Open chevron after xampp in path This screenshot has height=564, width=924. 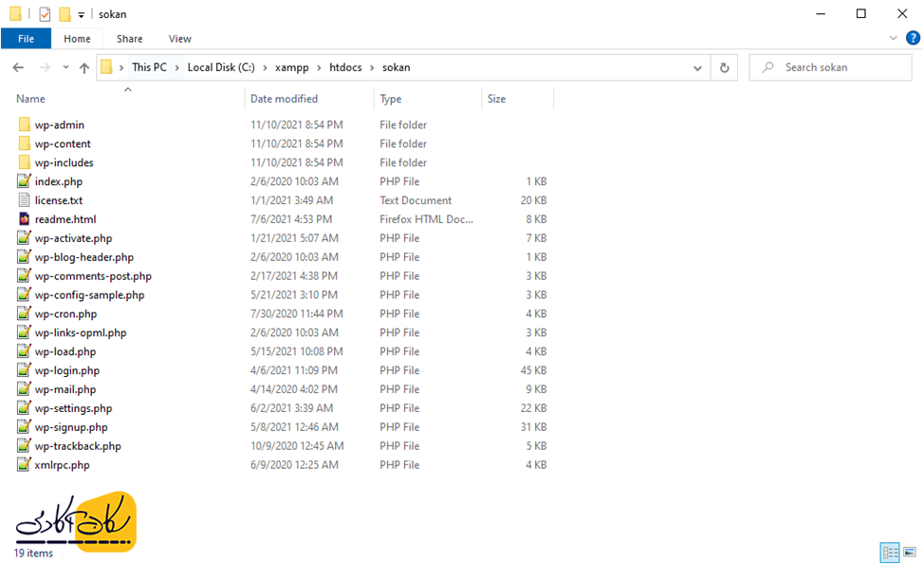tap(319, 67)
